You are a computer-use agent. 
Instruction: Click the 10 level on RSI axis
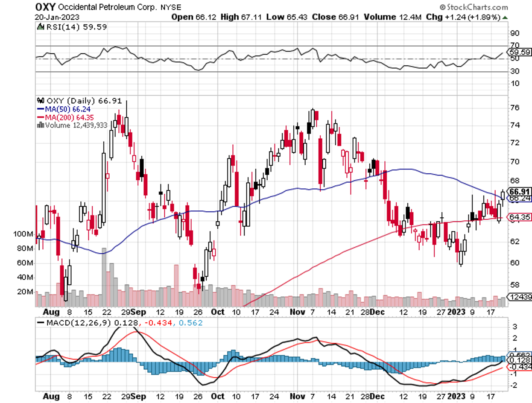click(515, 83)
